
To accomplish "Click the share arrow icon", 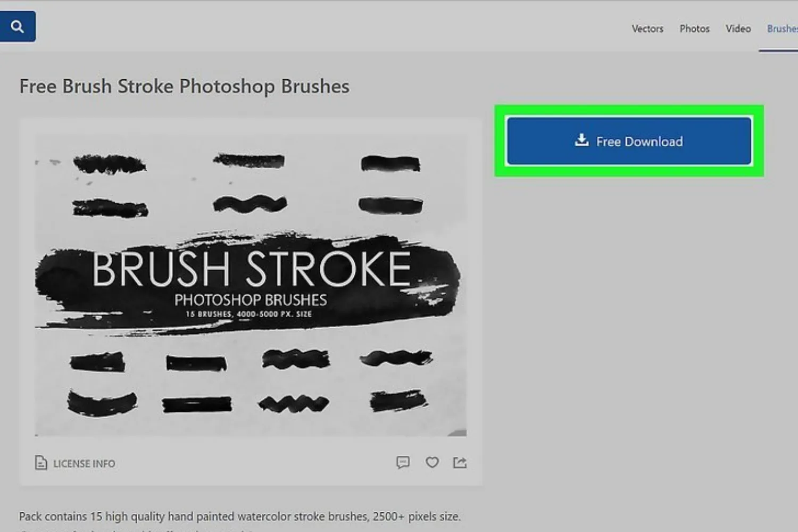I will coord(460,462).
